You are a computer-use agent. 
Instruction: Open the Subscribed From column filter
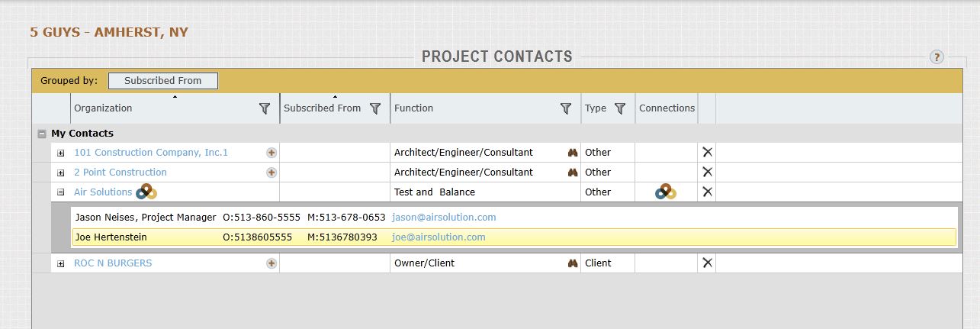[x=374, y=108]
